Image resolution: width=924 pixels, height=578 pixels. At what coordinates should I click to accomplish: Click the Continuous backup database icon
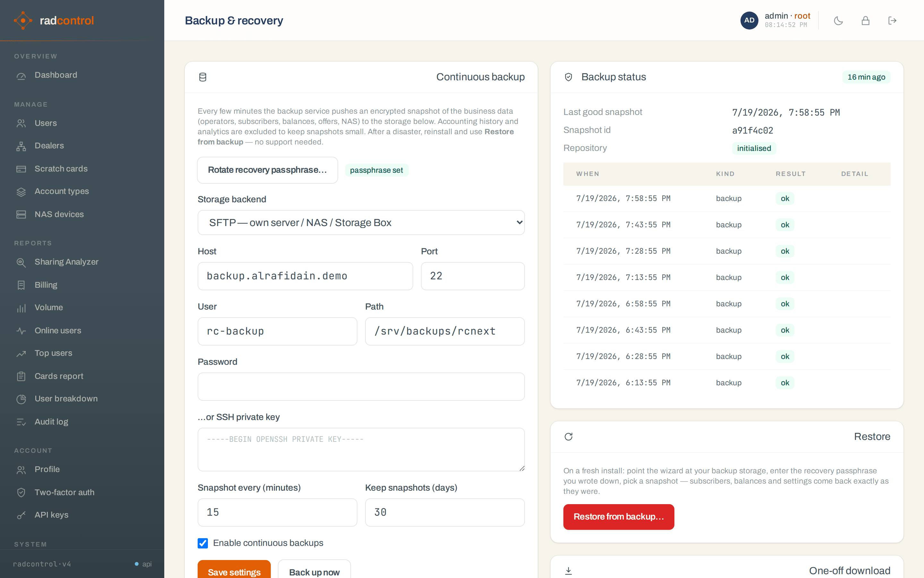point(203,77)
